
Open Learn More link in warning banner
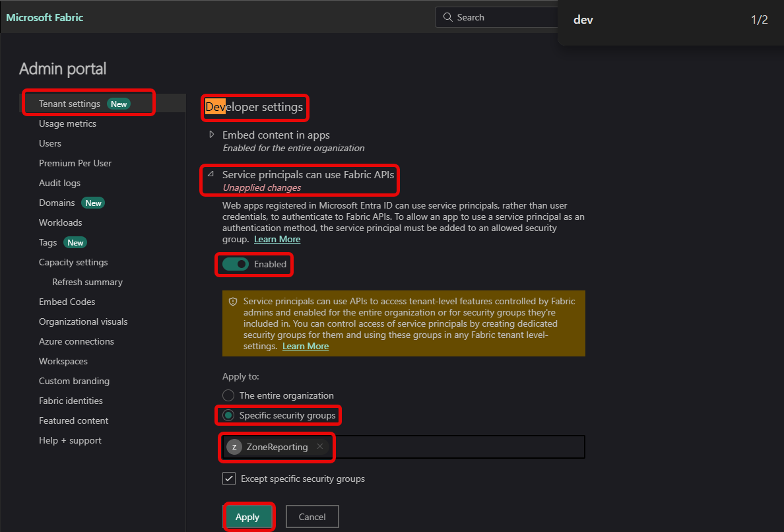coord(306,346)
